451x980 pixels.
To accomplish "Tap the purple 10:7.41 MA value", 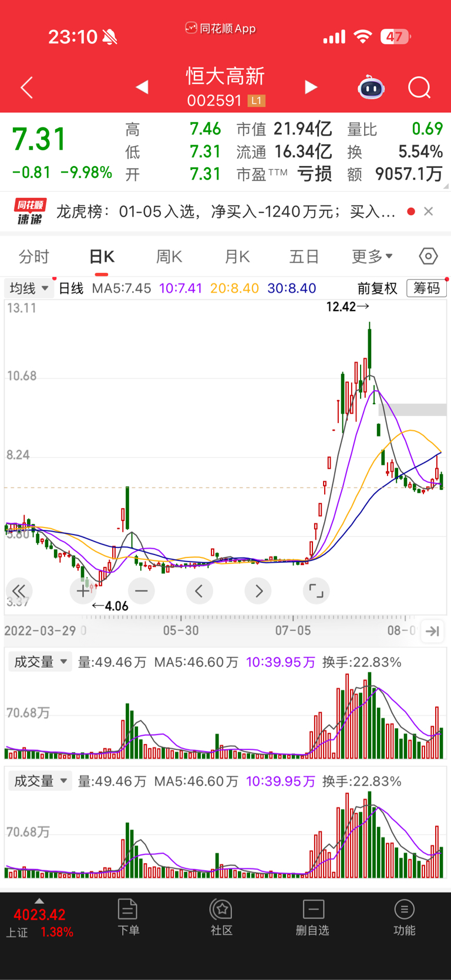I will pos(180,288).
